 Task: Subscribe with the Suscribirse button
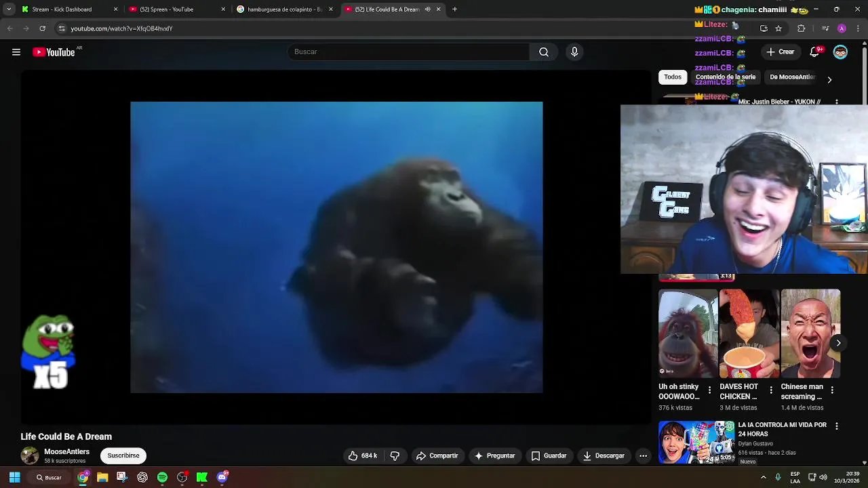[123, 455]
